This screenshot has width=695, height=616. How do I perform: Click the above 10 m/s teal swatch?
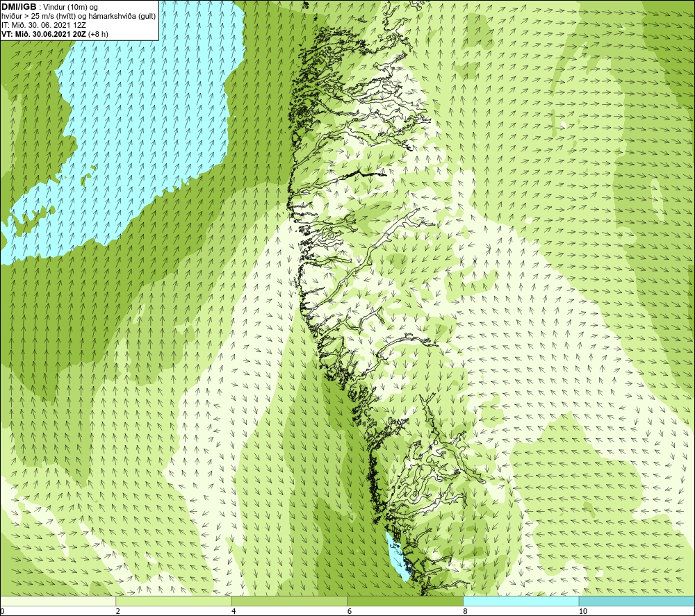point(637,601)
